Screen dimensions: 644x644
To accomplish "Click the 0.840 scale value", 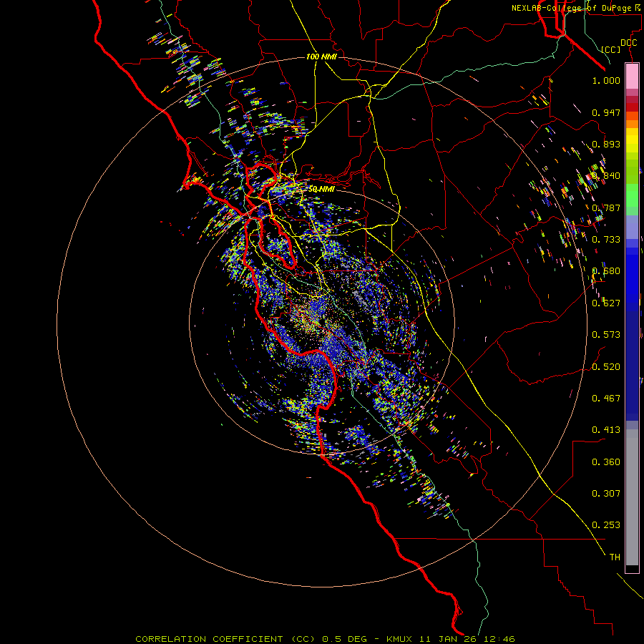I will click(606, 176).
